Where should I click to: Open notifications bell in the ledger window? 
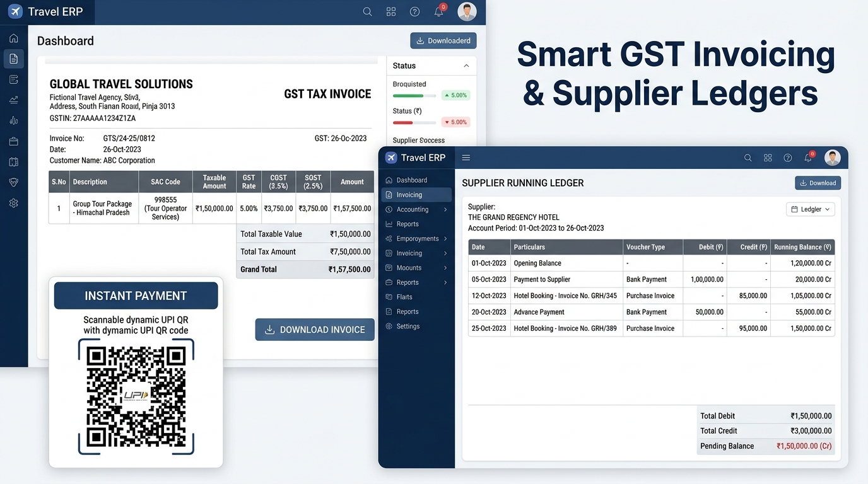pyautogui.click(x=808, y=158)
